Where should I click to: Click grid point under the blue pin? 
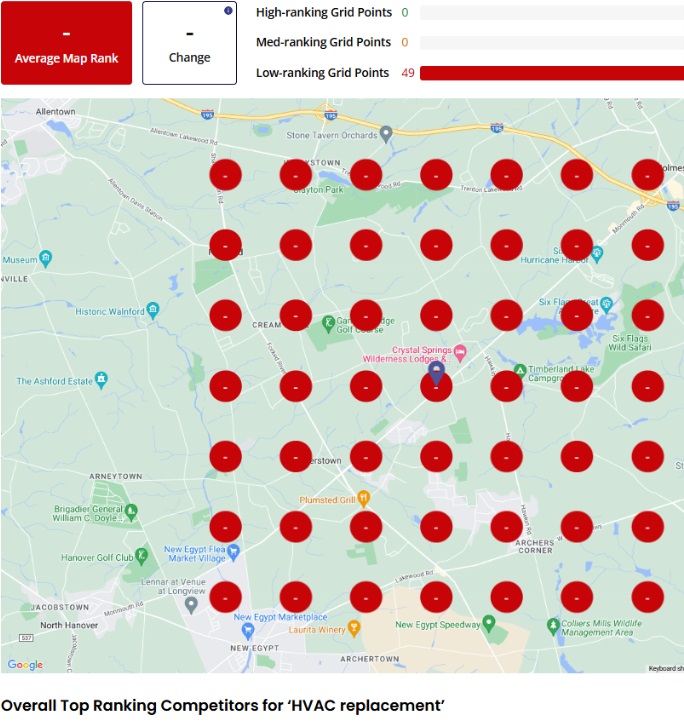pyautogui.click(x=436, y=386)
